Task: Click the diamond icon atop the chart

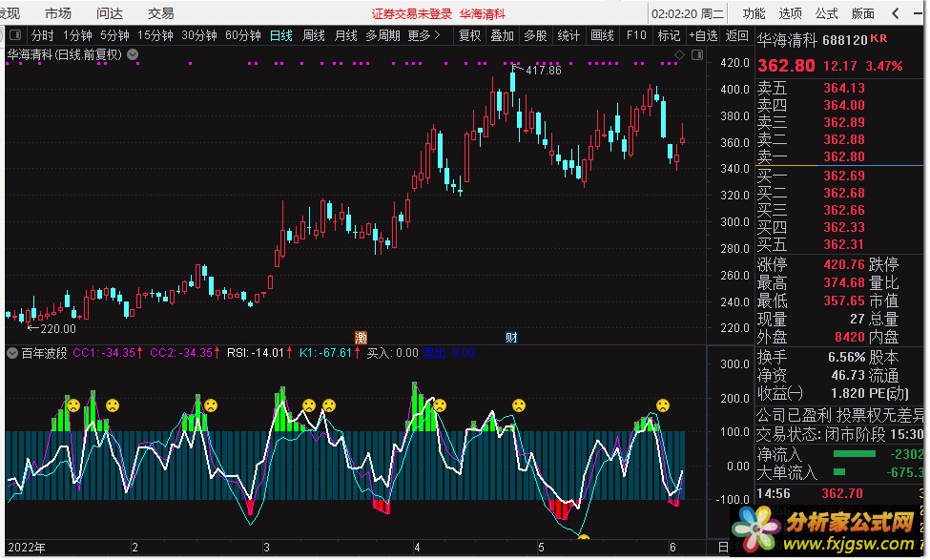Action: coord(680,55)
